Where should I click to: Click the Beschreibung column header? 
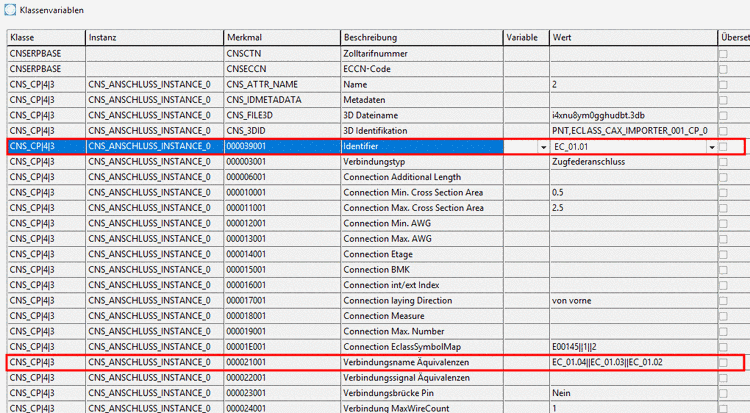[x=422, y=37]
